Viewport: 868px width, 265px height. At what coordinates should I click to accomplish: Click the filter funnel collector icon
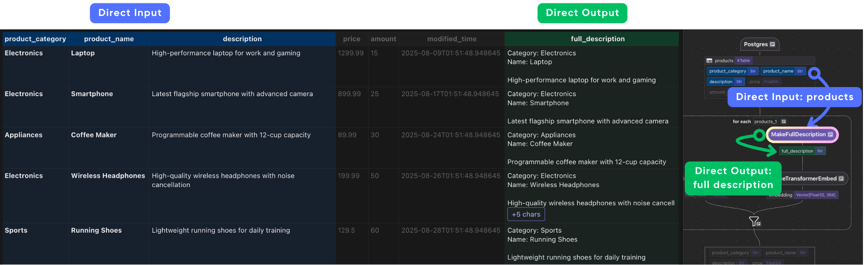pyautogui.click(x=753, y=221)
